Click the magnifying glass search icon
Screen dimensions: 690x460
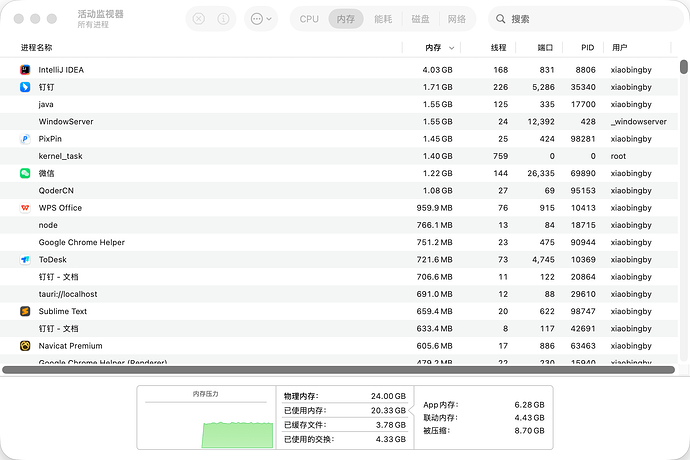click(500, 19)
